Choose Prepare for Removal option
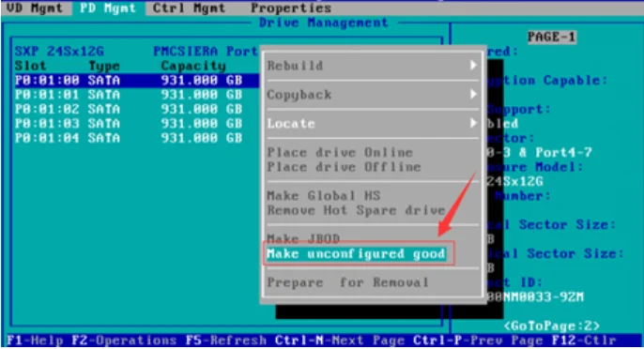The width and height of the screenshot is (644, 349). (348, 282)
